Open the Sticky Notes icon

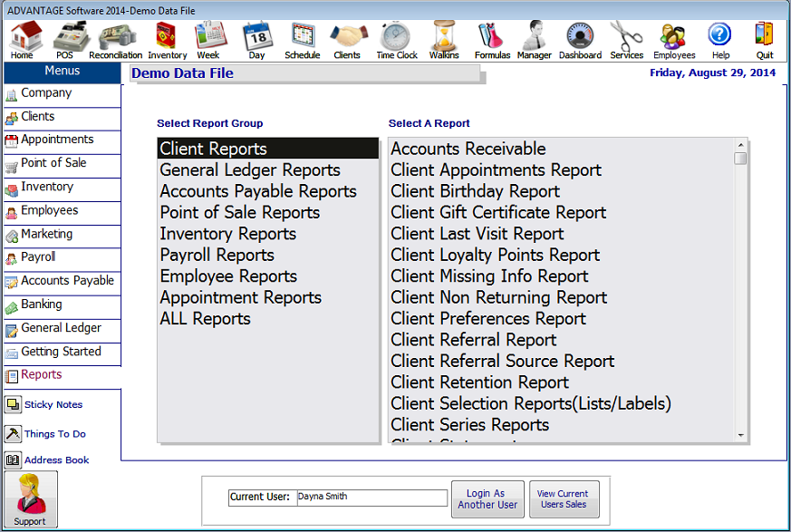13,404
